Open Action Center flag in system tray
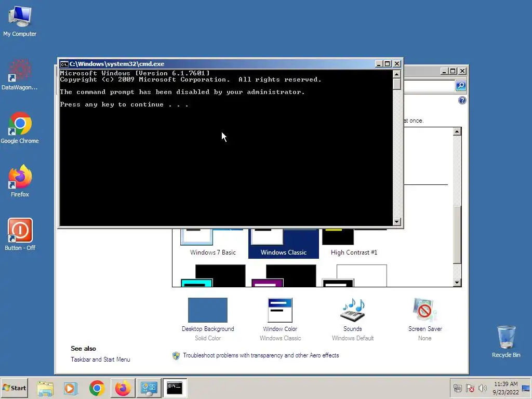Screen dimensions: 532x399 [x=470, y=388]
